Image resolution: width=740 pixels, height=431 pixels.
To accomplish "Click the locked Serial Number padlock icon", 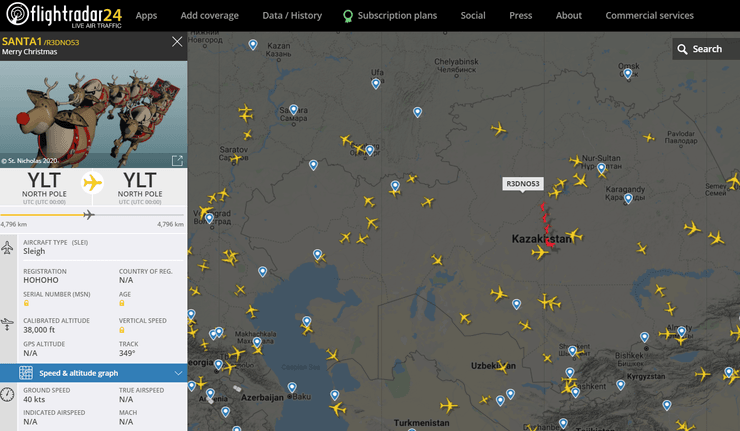I will pos(26,302).
